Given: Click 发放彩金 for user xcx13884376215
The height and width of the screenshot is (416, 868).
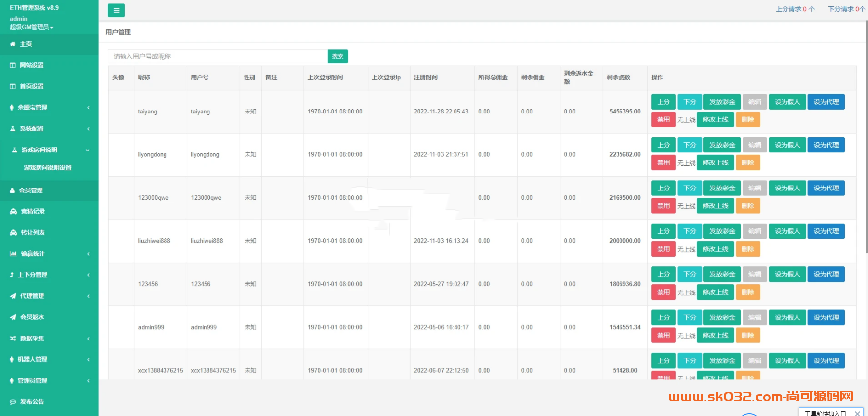Looking at the screenshot, I should point(722,361).
